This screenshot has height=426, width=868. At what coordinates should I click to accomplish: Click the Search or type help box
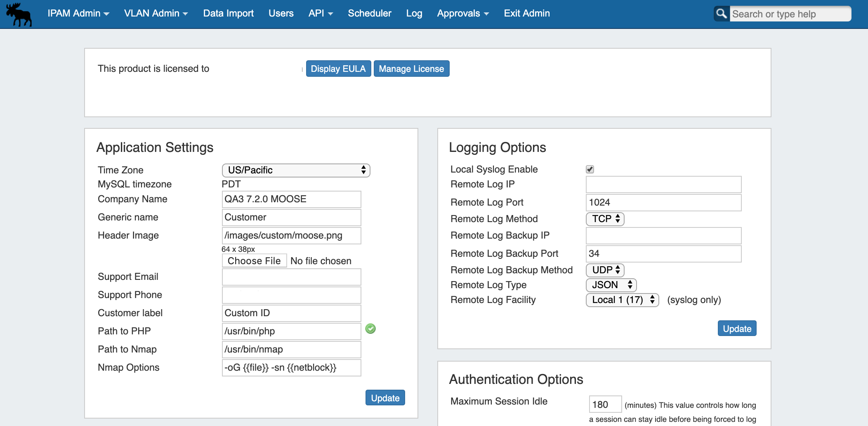tap(790, 14)
